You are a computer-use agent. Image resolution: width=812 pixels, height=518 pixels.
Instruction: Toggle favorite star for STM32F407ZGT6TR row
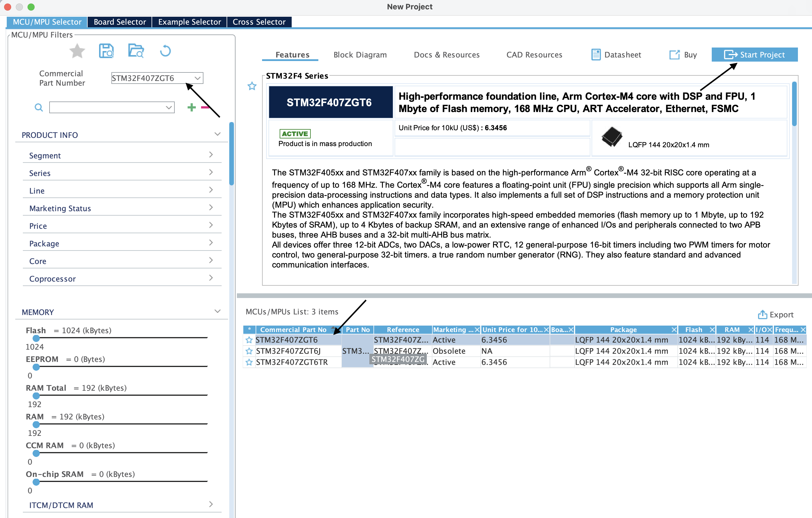pyautogui.click(x=249, y=362)
